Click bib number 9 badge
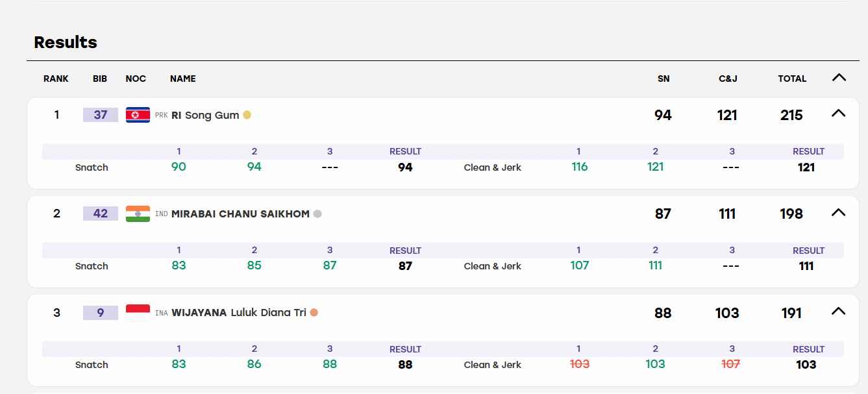Viewport: 868px width, 394px height. click(x=101, y=313)
